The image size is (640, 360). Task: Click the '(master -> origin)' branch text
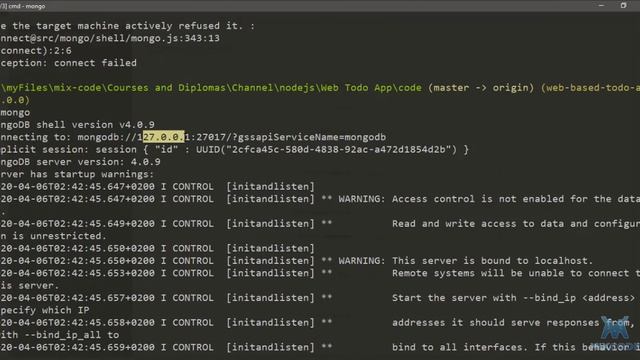(481, 88)
